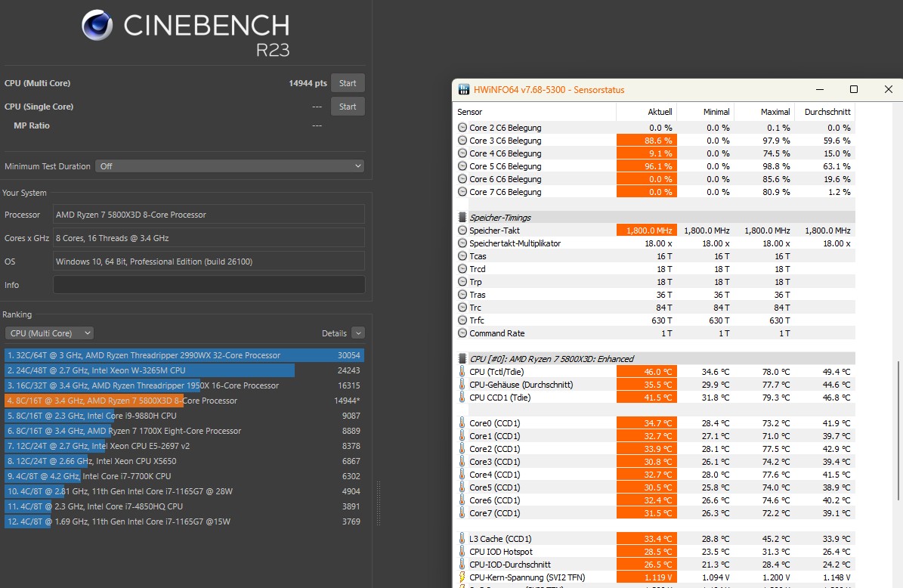Click the Maximal column header
This screenshot has height=588, width=903.
click(765, 112)
